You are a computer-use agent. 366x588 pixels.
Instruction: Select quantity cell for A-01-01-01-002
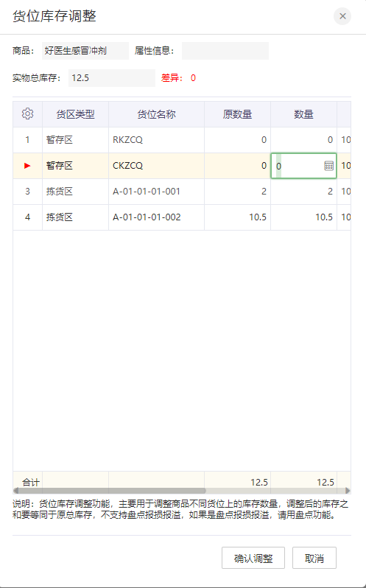click(x=303, y=217)
